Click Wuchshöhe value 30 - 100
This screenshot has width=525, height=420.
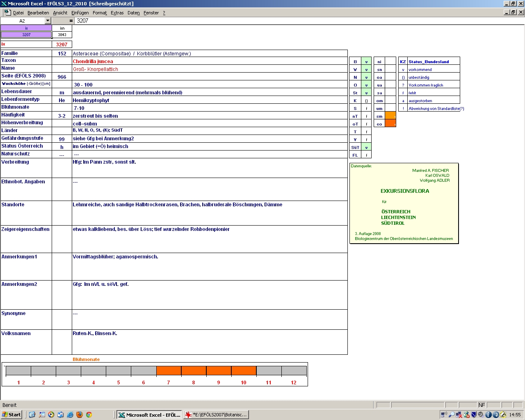(x=83, y=85)
